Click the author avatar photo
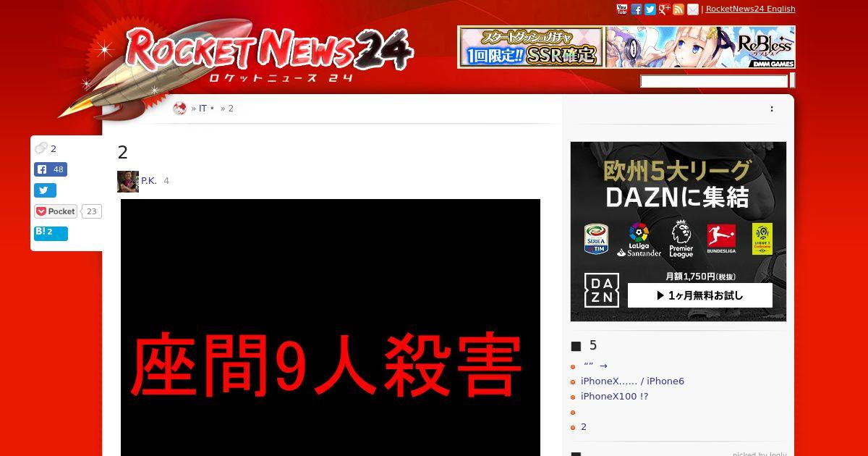Viewport: 868px width, 456px height. point(128,182)
